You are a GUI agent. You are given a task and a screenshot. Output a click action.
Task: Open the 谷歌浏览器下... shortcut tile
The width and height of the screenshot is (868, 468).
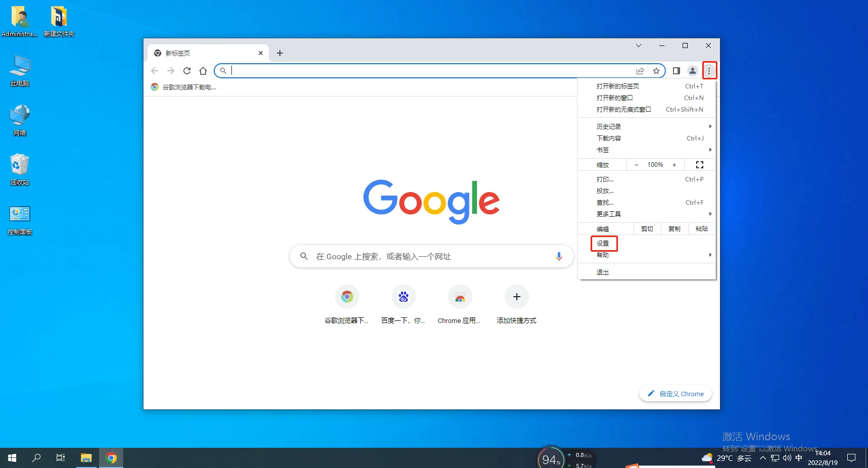[347, 304]
